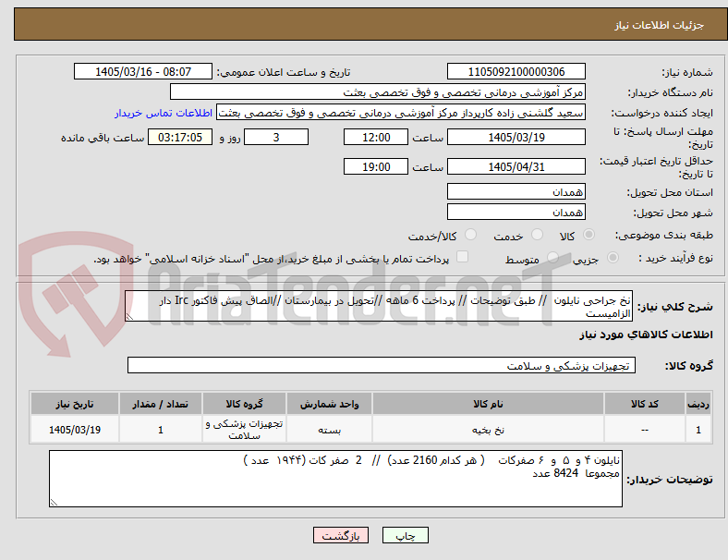Click the توضیحات خریدار label
The height and width of the screenshot is (560, 728).
pos(670,480)
